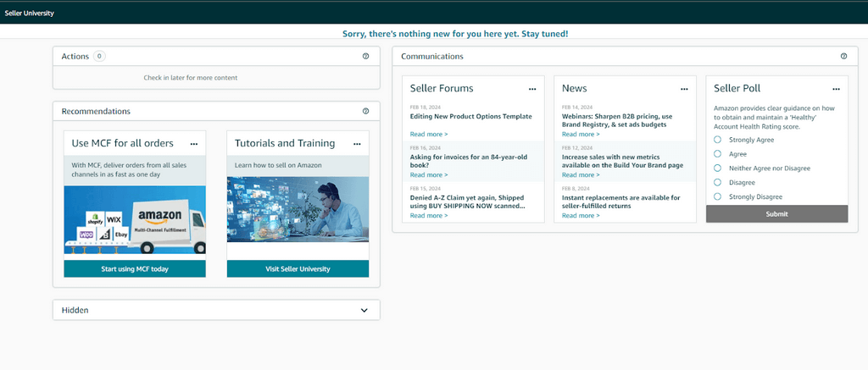868x370 pixels.
Task: Click the 'Use MCF for all orders' heading
Action: point(122,143)
